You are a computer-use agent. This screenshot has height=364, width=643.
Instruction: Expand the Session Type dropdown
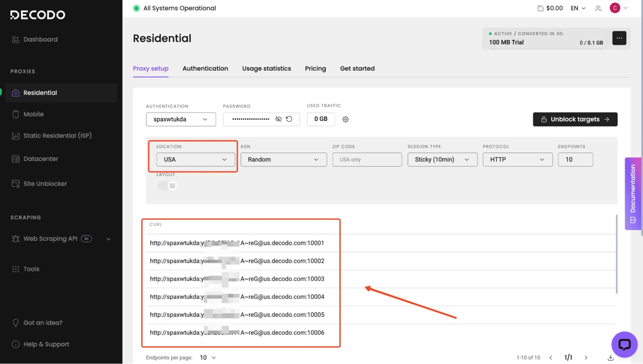coord(442,159)
